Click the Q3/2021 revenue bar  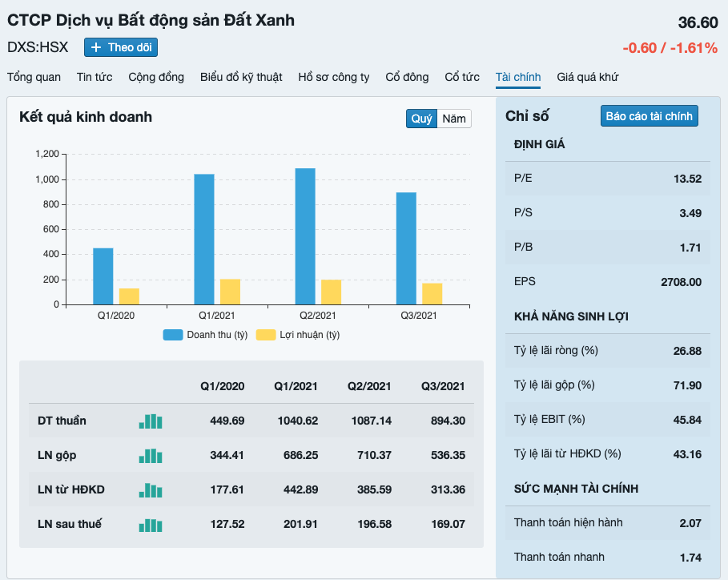click(406, 248)
